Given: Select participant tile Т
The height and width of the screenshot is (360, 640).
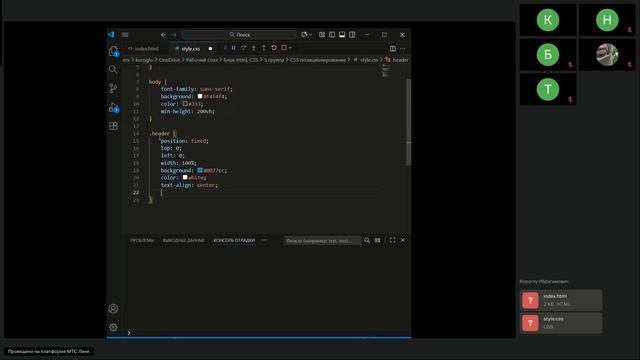Looking at the screenshot, I should (x=548, y=89).
